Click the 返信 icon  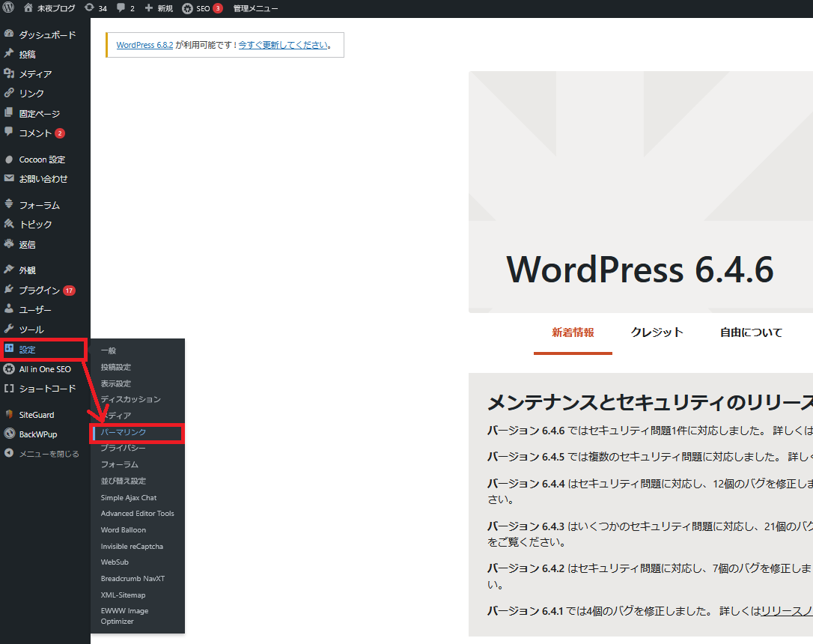[x=9, y=243]
